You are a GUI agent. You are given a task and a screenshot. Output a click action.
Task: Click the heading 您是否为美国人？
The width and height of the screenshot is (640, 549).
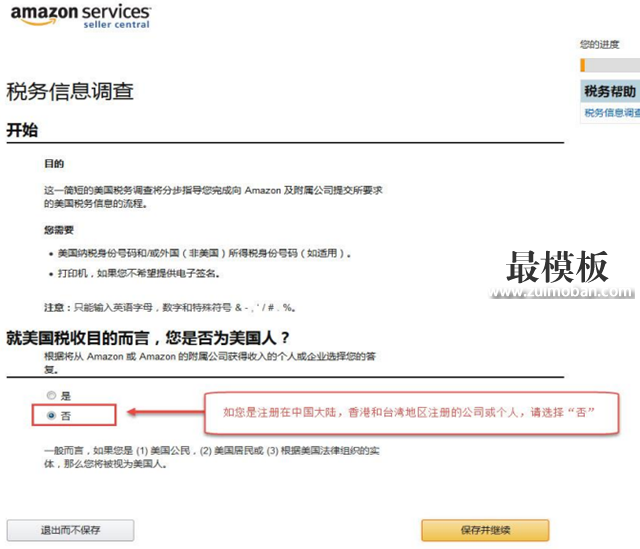pos(148,338)
